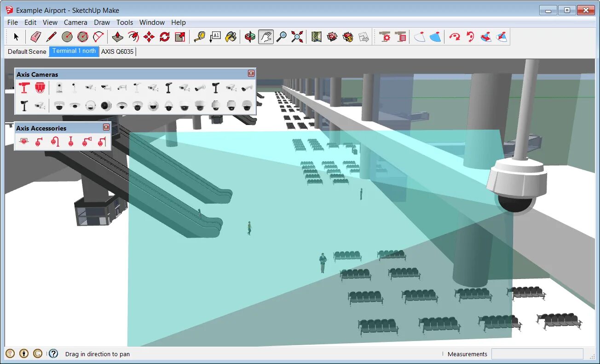The width and height of the screenshot is (600, 364).
Task: Choose the gooseneck pole mount accessory
Action: click(55, 142)
